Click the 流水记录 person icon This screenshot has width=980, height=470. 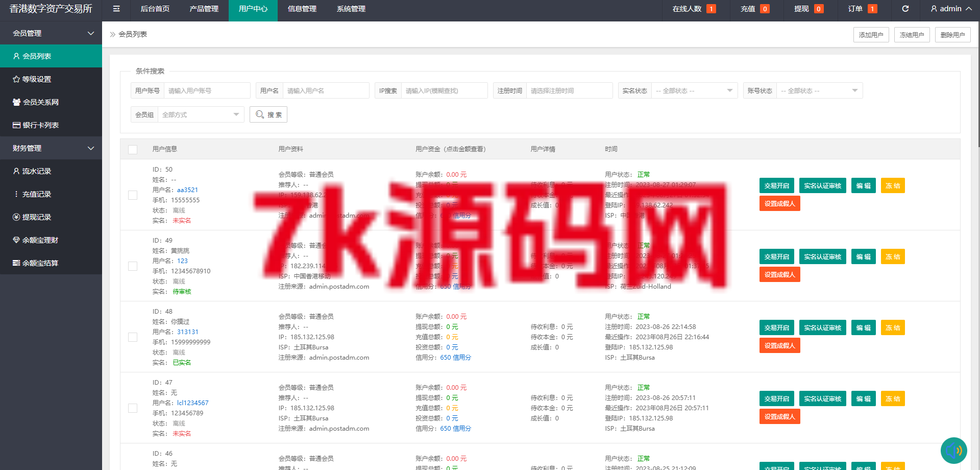(16, 171)
